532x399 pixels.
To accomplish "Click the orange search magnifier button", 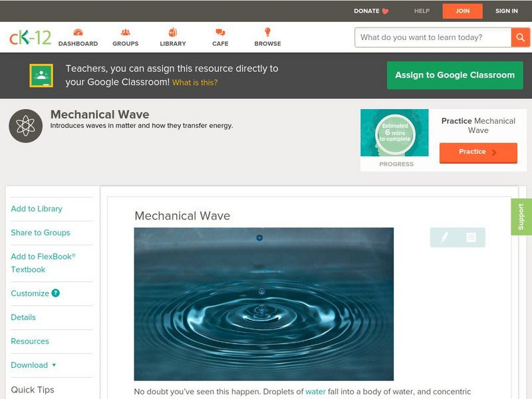I will pyautogui.click(x=520, y=37).
